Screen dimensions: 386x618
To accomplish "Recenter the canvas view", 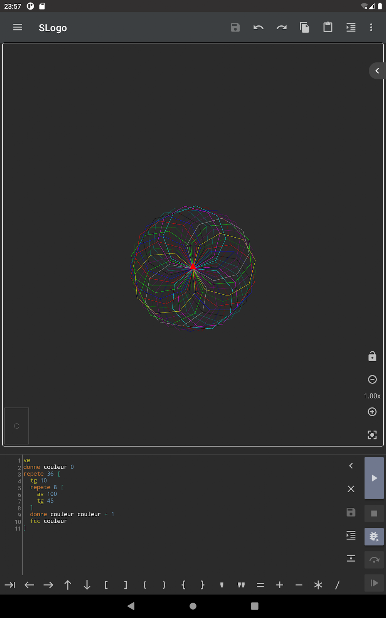I will [x=372, y=435].
